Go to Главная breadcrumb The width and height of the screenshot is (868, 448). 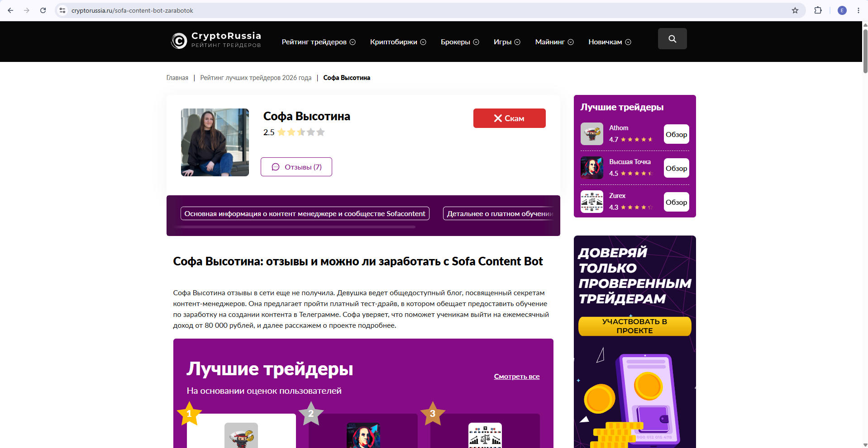177,78
